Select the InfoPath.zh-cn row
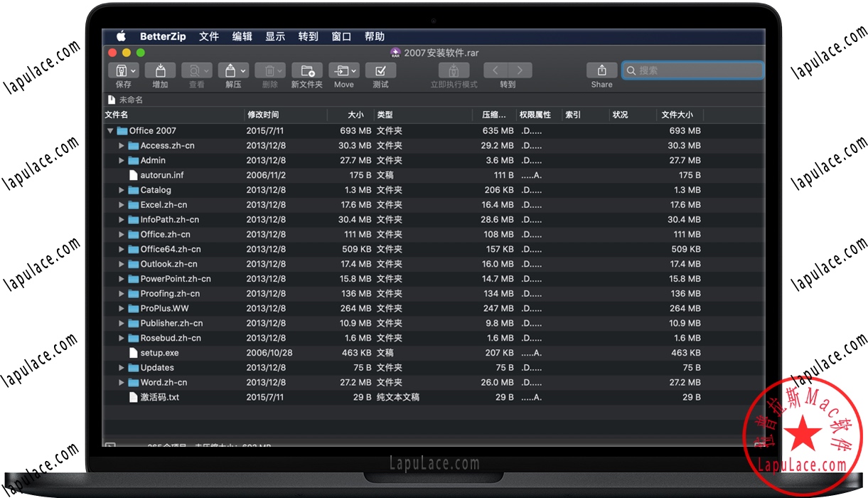The width and height of the screenshot is (868, 498). pyautogui.click(x=434, y=220)
